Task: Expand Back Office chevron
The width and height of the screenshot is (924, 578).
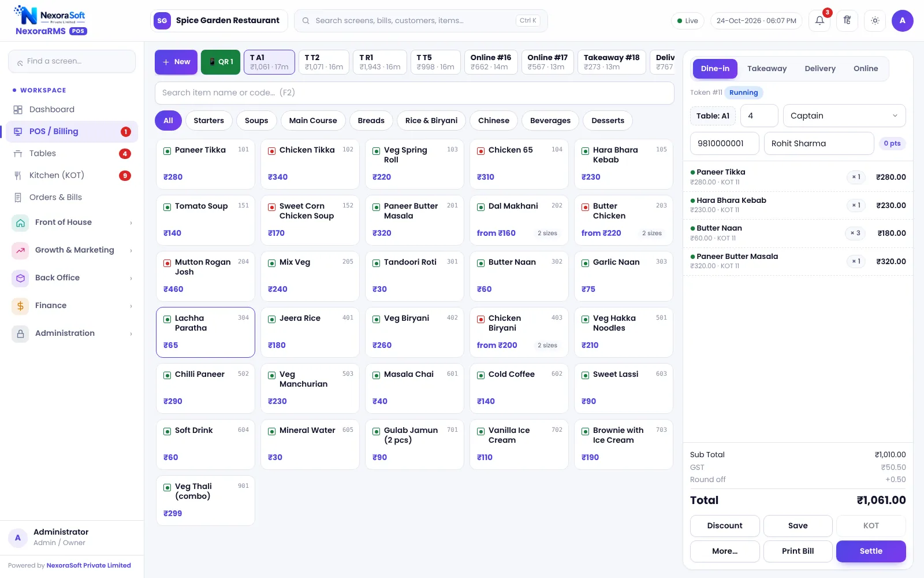Action: (131, 279)
